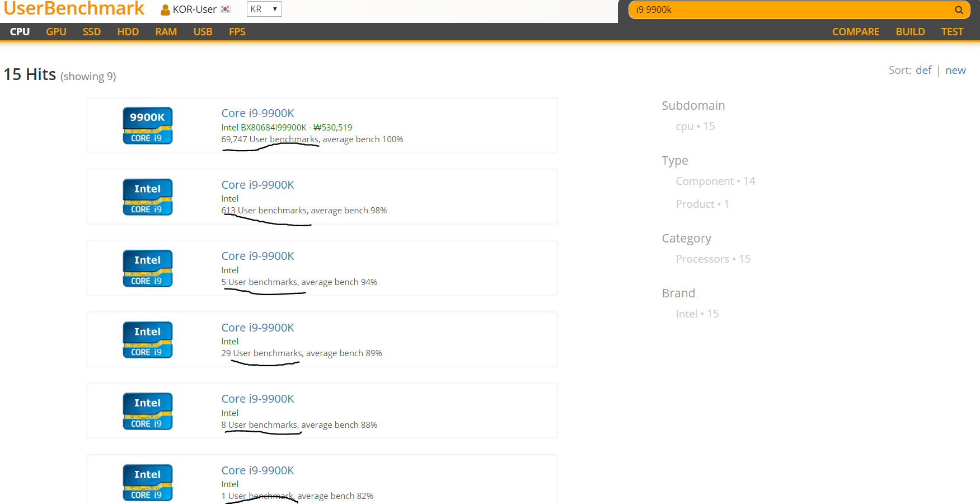Click the KOR-User account link
980x504 pixels.
194,10
